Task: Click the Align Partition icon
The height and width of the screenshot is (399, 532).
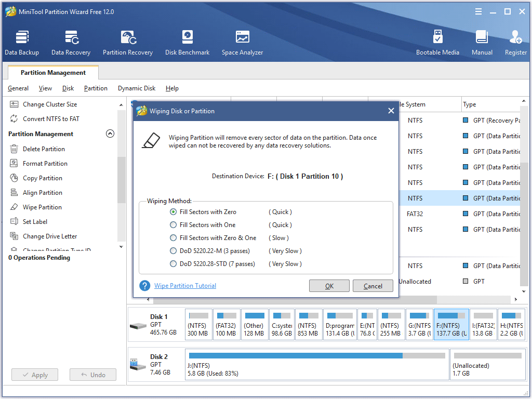Action: (x=14, y=193)
